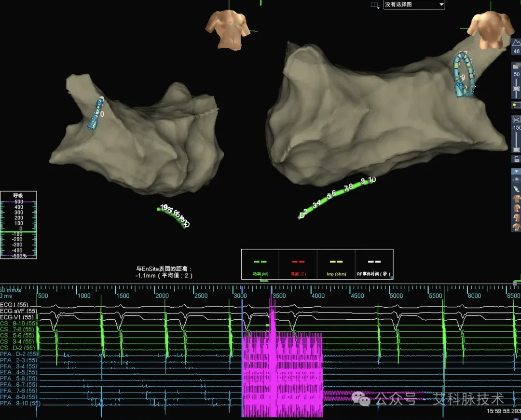Click the surface smoothing mountain icon
The image size is (521, 420).
pos(516,43)
